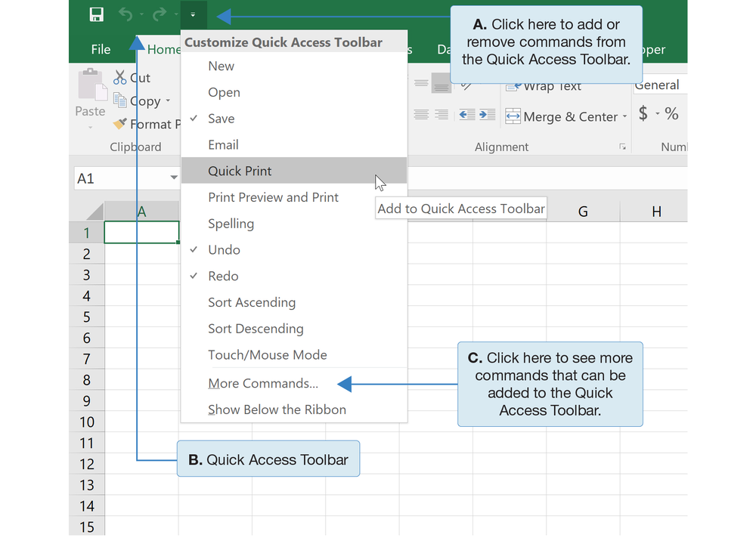Click the Wrap Text button
This screenshot has width=756, height=541.
pos(544,87)
